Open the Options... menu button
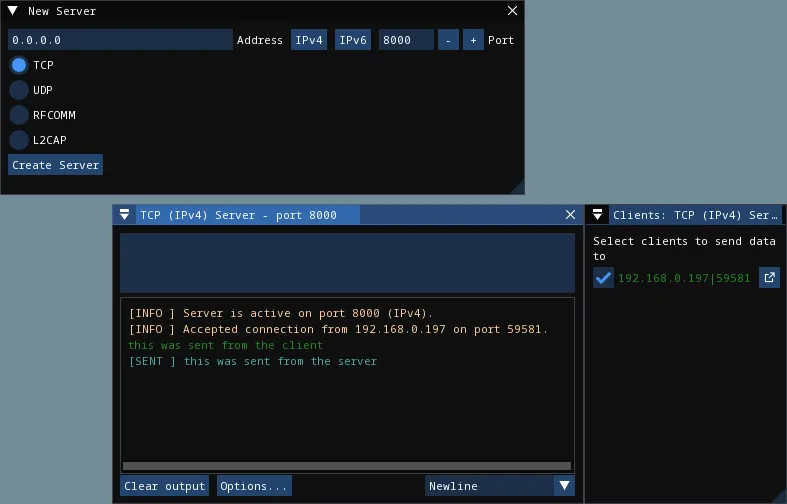The height and width of the screenshot is (504, 787). tap(254, 486)
